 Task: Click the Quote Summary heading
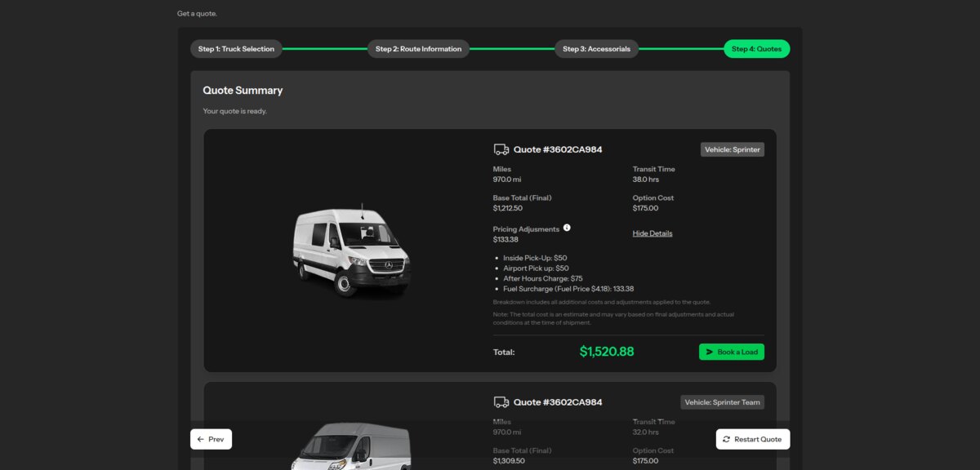tap(243, 91)
